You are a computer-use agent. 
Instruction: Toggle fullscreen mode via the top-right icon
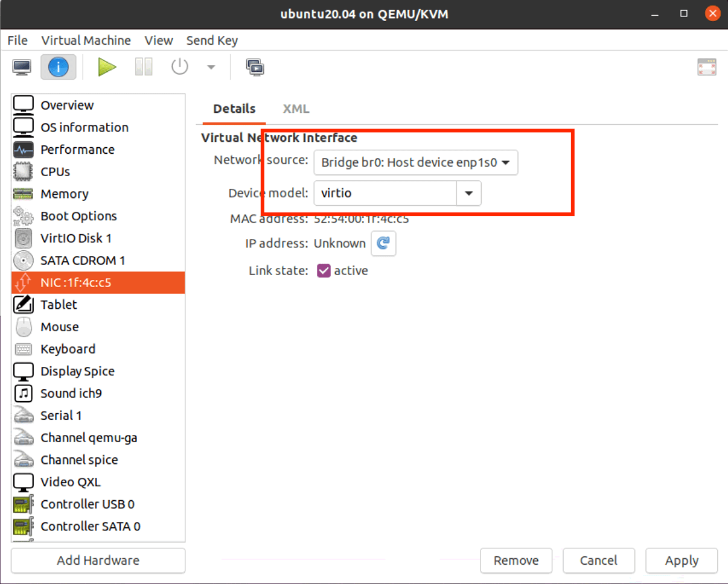pos(706,66)
